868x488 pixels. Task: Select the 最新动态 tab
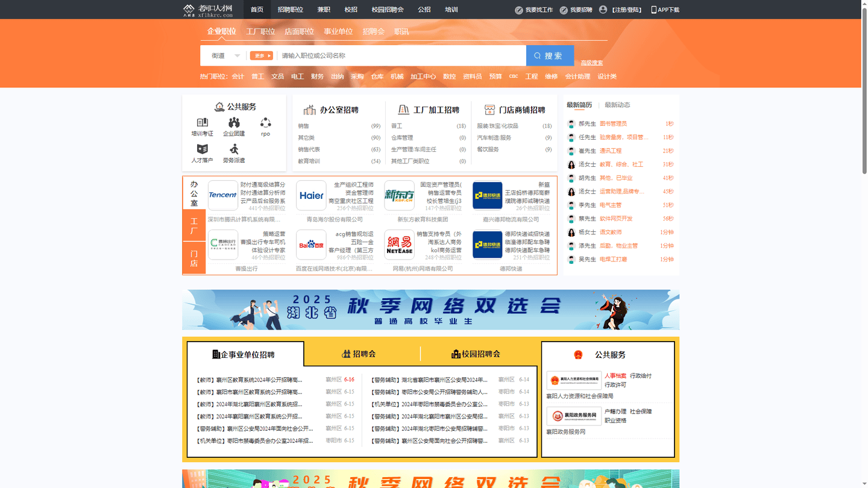coord(617,105)
